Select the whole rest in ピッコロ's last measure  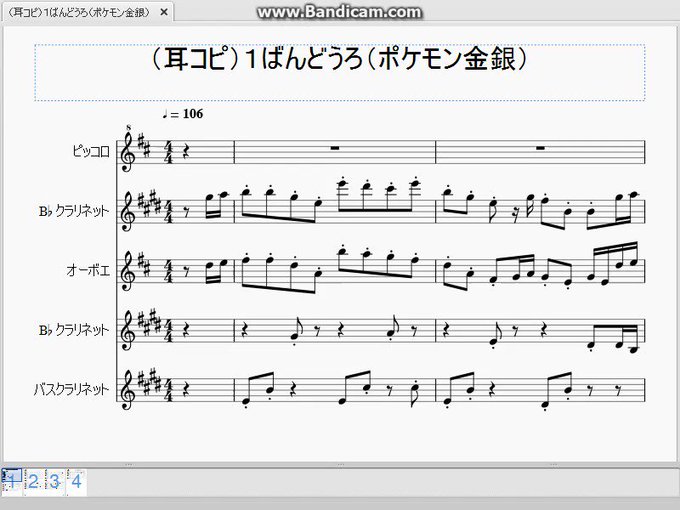[x=540, y=148]
